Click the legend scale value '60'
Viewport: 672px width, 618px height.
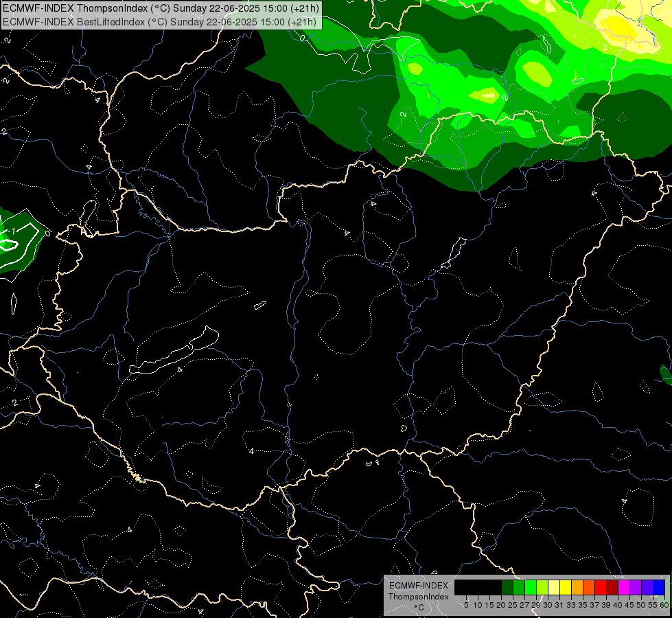click(664, 605)
